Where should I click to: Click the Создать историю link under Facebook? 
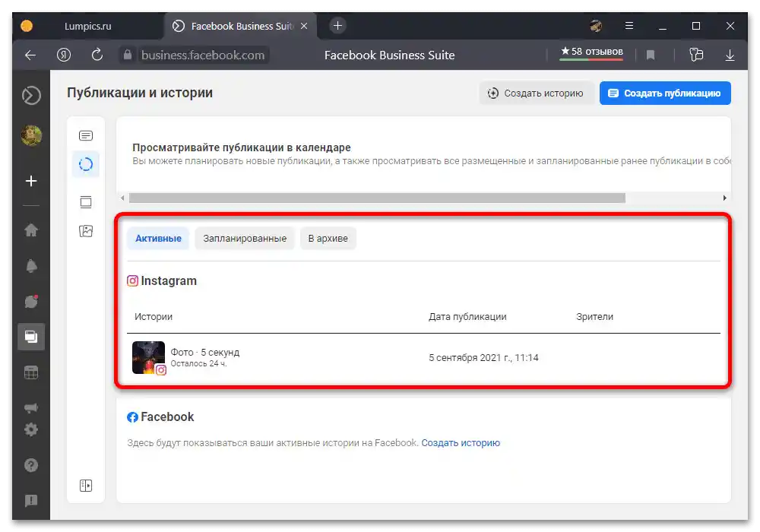[461, 443]
